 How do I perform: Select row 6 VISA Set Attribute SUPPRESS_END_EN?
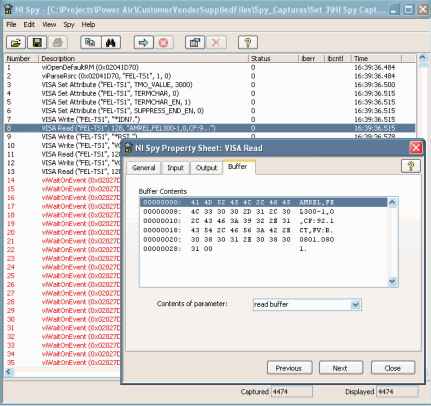click(210, 111)
